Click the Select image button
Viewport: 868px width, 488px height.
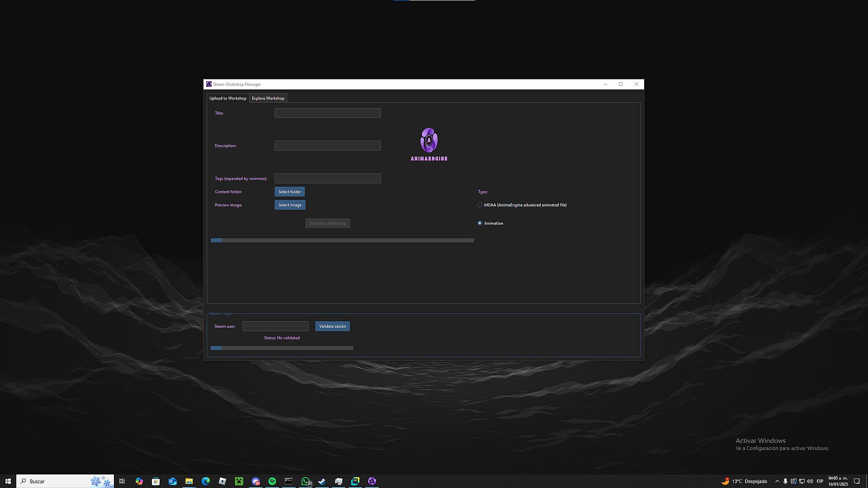click(290, 205)
